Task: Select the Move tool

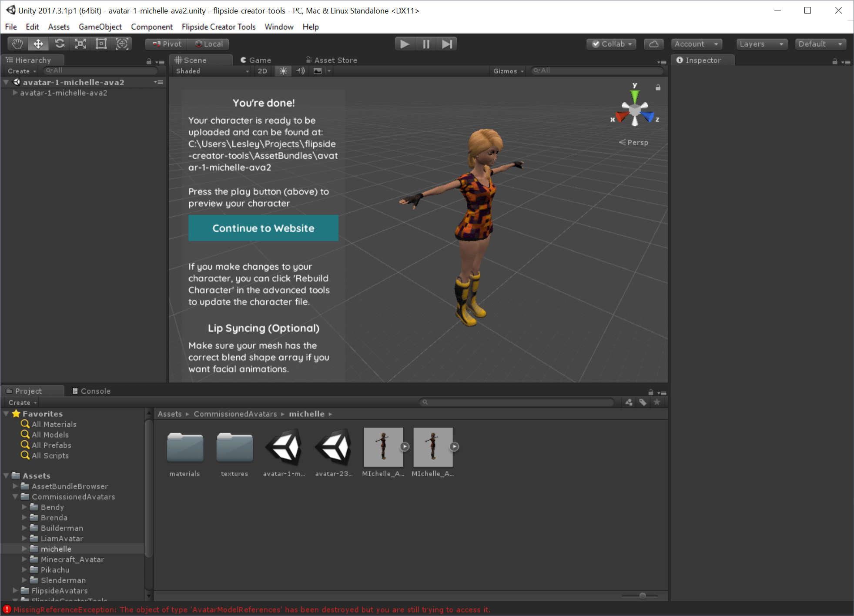Action: pyautogui.click(x=38, y=44)
